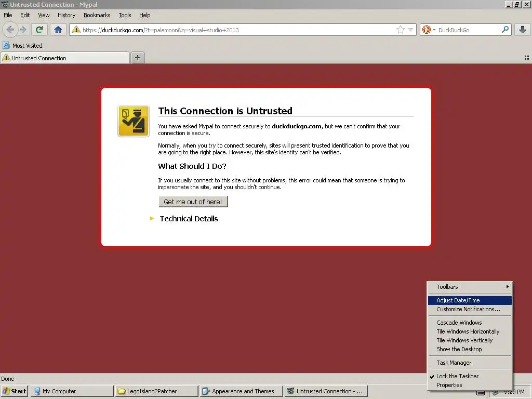Bookmark this page with the star icon

pos(401,30)
